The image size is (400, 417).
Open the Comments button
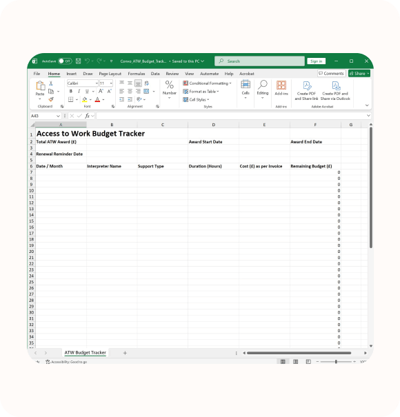(331, 73)
